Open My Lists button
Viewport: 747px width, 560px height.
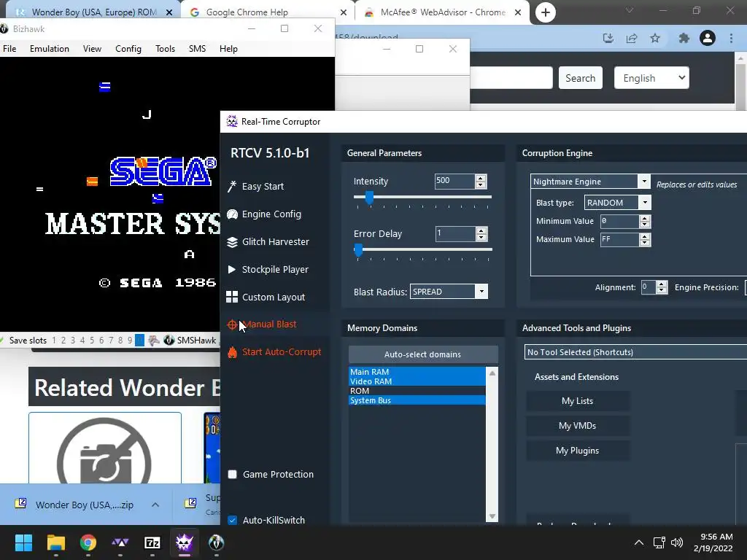[x=578, y=401]
